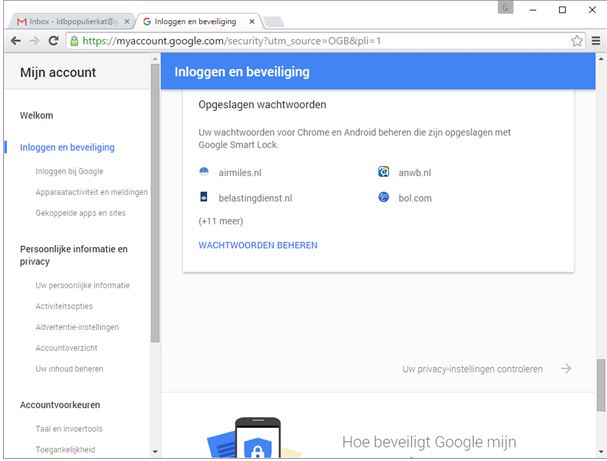This screenshot has width=607, height=461.
Task: Click the bol.com site icon
Action: [x=383, y=197]
